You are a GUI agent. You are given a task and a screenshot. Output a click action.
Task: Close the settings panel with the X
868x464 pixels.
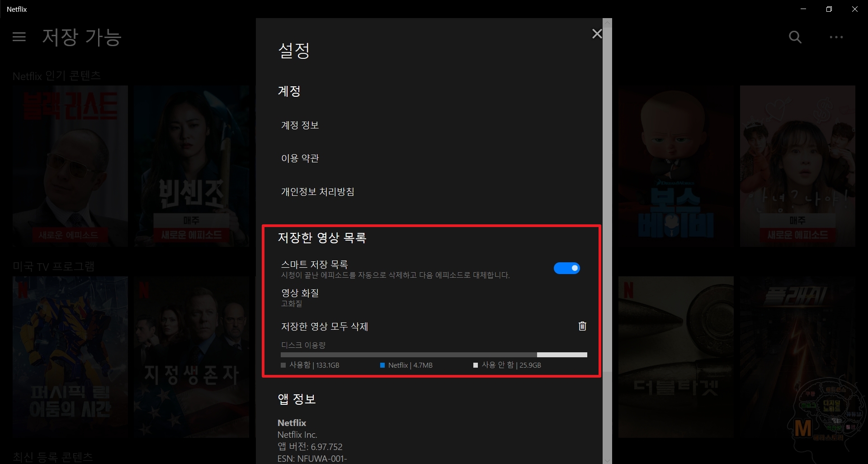(597, 34)
